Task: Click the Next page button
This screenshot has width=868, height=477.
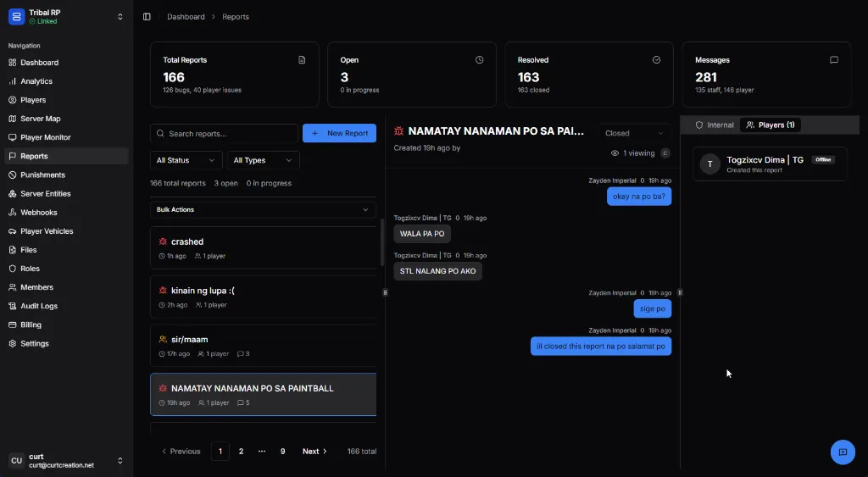Action: (x=314, y=452)
